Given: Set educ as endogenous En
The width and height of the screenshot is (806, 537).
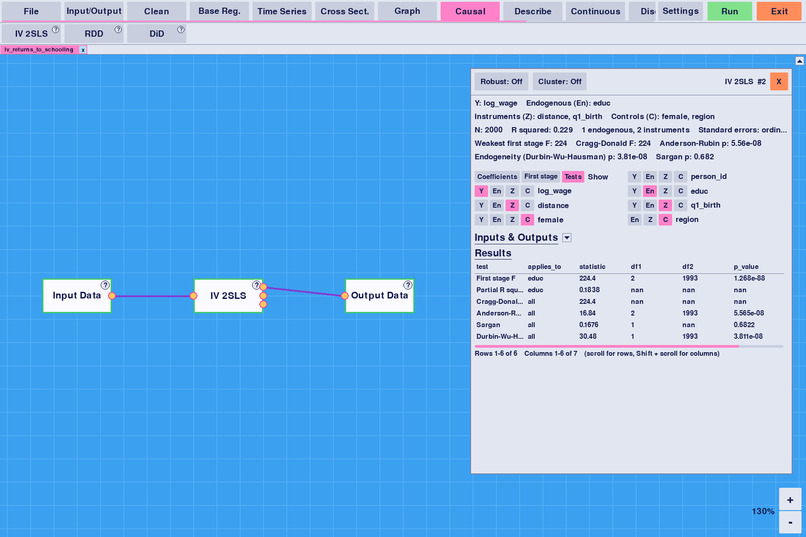Looking at the screenshot, I should click(650, 191).
